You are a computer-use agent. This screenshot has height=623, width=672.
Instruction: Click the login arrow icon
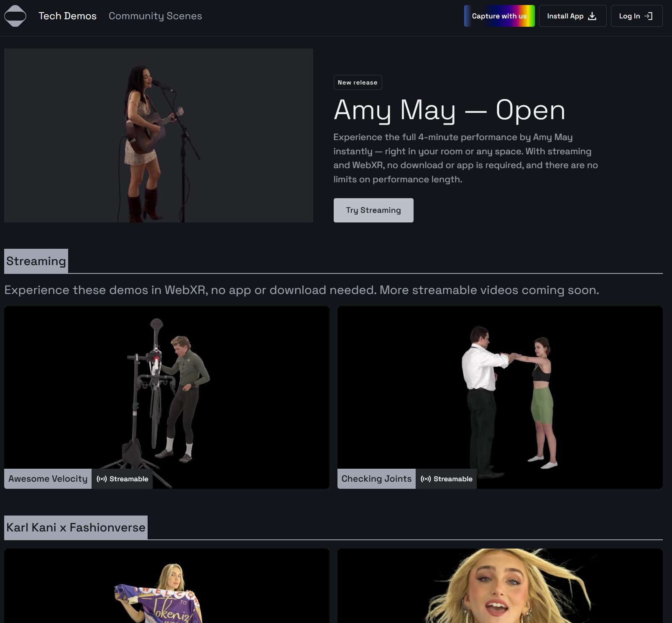pyautogui.click(x=648, y=16)
